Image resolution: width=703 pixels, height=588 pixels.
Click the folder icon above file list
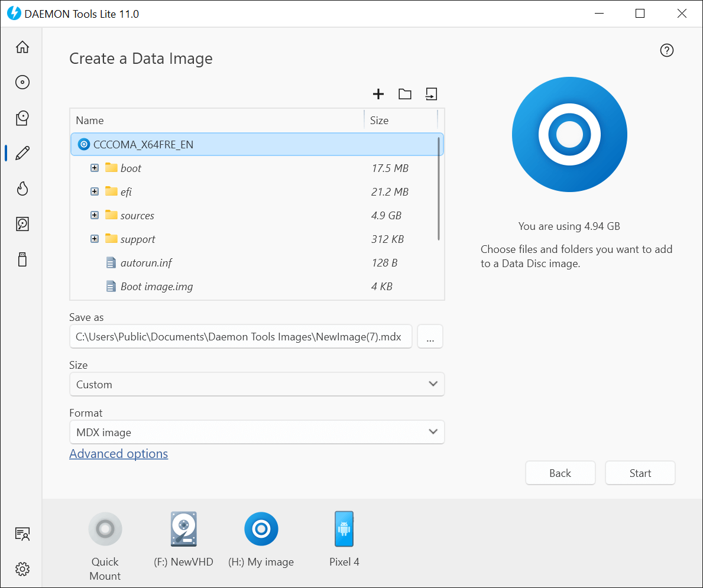coord(405,94)
